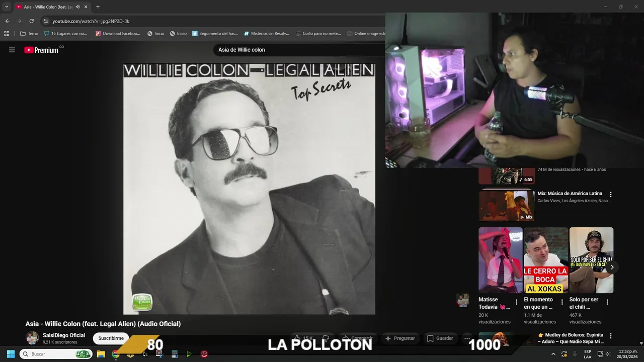Open Chrome apps grid in bookmarks bar
The height and width of the screenshot is (362, 644).
[x=7, y=34]
